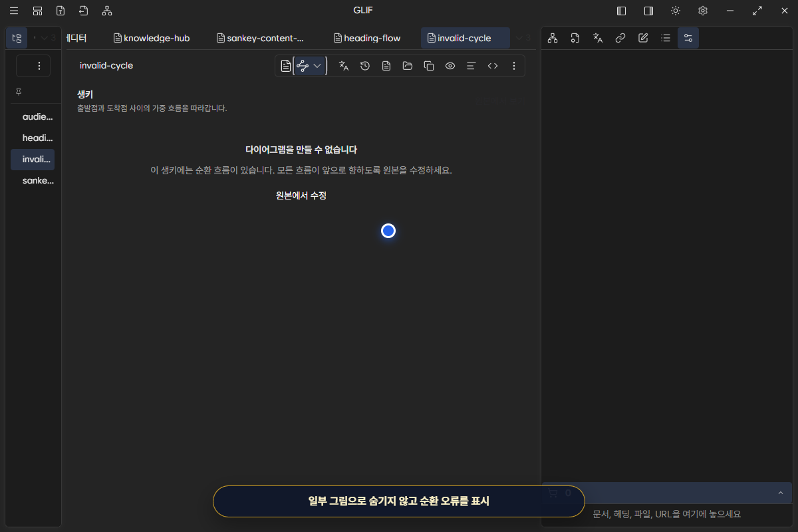Click the file upload icon in the title bar
Image resolution: width=798 pixels, height=532 pixels.
tap(61, 11)
